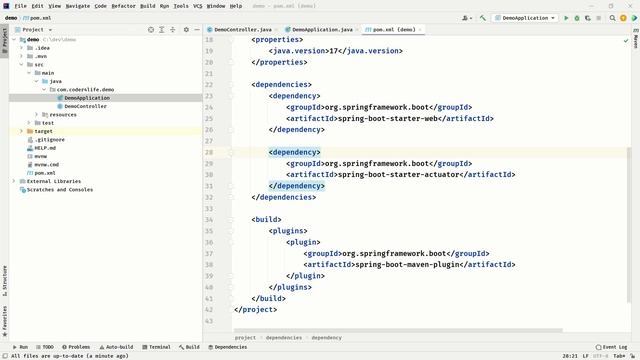
Task: Click the stop process icon
Action: 599,18
